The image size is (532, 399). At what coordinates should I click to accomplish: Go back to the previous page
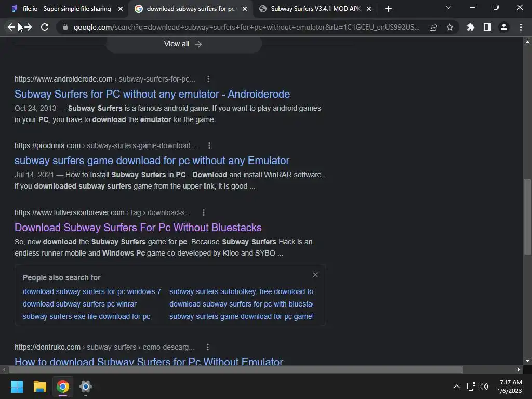pyautogui.click(x=11, y=27)
